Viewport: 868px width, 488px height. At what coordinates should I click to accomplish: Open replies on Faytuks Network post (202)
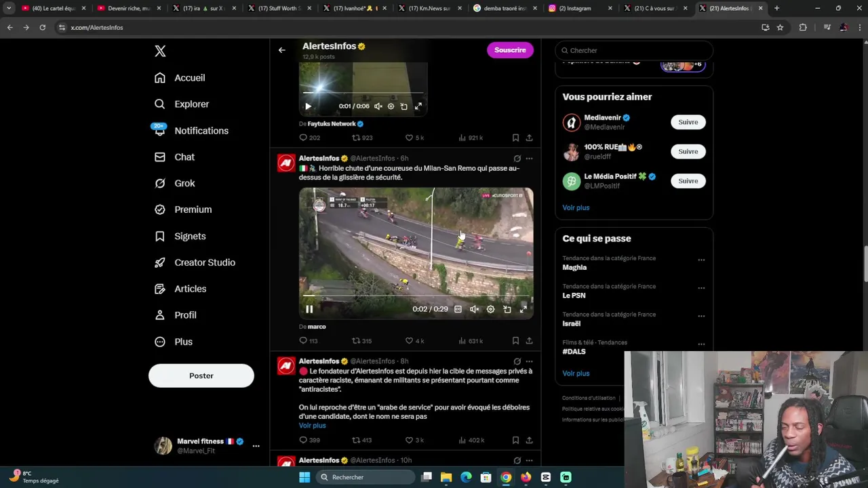[x=310, y=138]
